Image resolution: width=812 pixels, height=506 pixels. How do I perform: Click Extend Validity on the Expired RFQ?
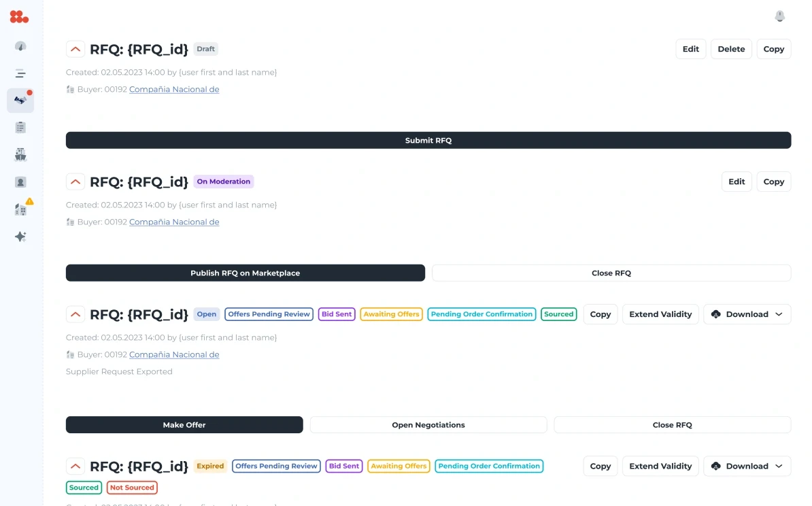660,466
